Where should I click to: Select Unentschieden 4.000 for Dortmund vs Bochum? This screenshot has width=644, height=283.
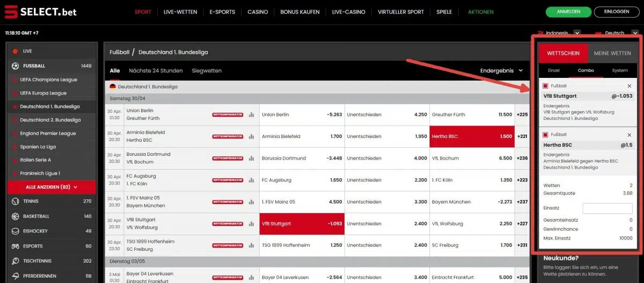pyautogui.click(x=386, y=158)
